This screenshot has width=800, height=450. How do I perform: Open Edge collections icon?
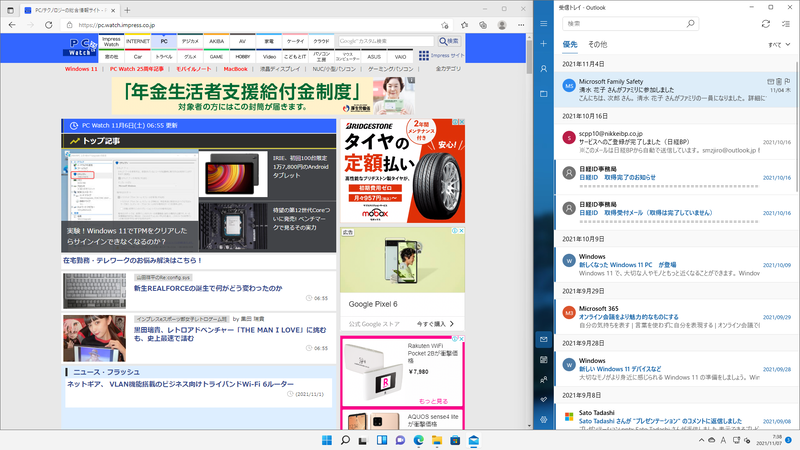[483, 25]
